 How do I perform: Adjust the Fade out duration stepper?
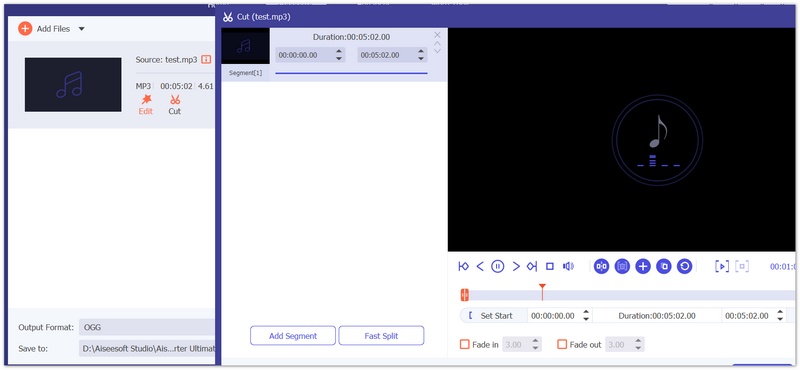pos(638,344)
